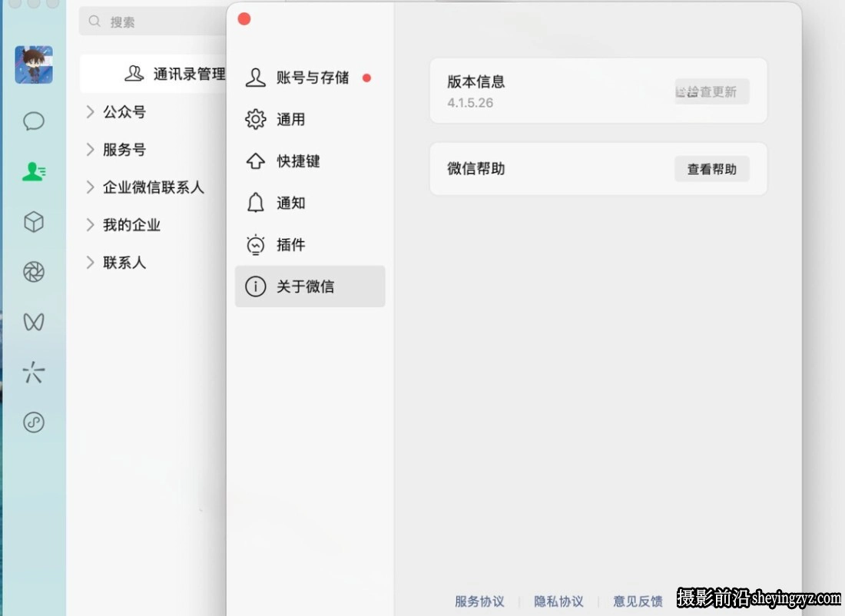
Task: Switch to 快捷键 shortcuts tab
Action: (x=310, y=161)
